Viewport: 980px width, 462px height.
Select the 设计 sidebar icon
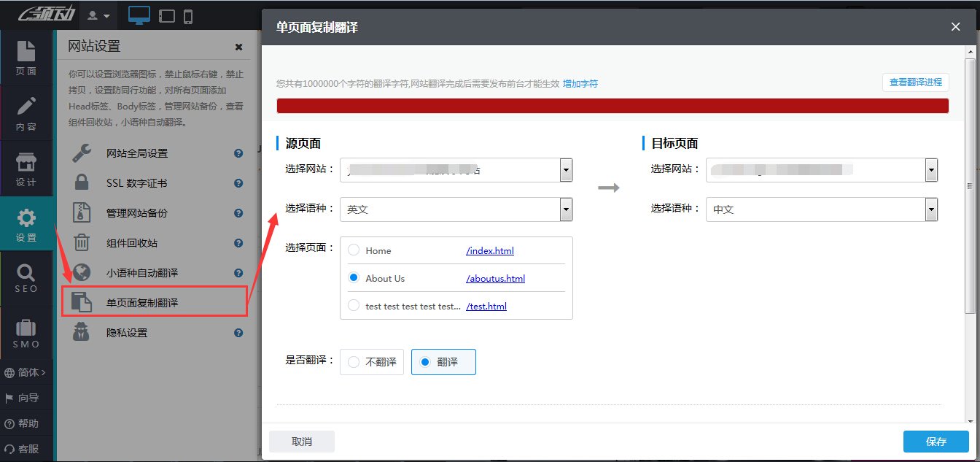click(27, 168)
